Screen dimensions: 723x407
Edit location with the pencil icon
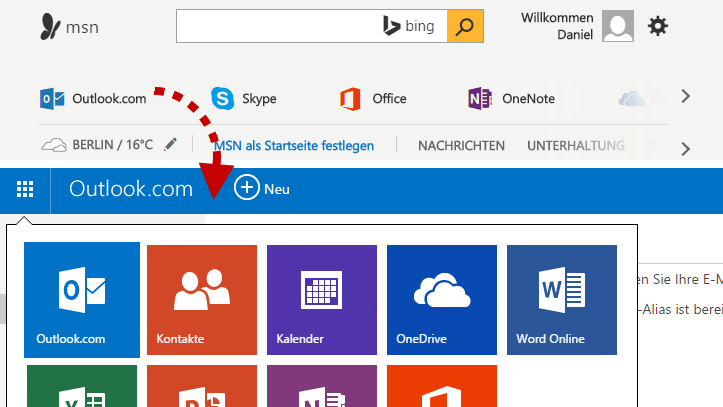170,145
